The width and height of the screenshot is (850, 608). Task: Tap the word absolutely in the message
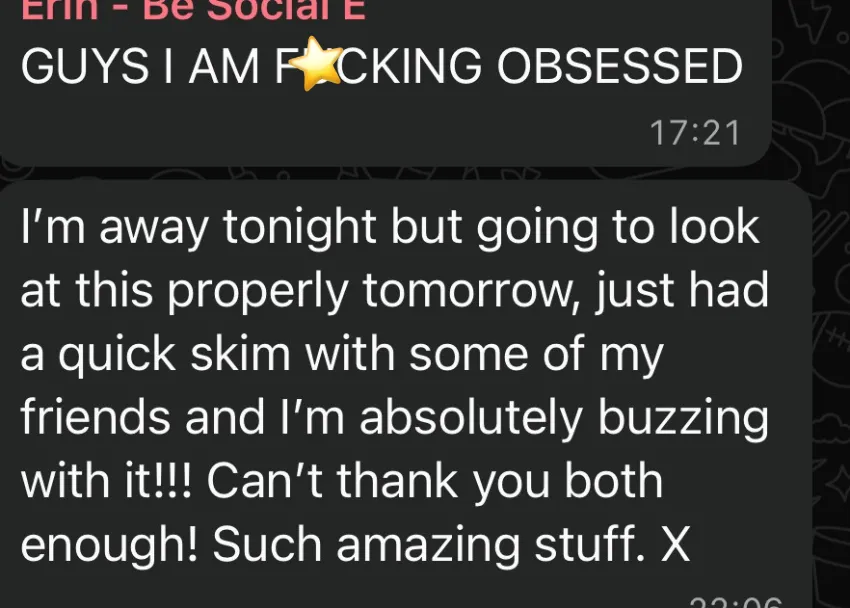(x=471, y=418)
